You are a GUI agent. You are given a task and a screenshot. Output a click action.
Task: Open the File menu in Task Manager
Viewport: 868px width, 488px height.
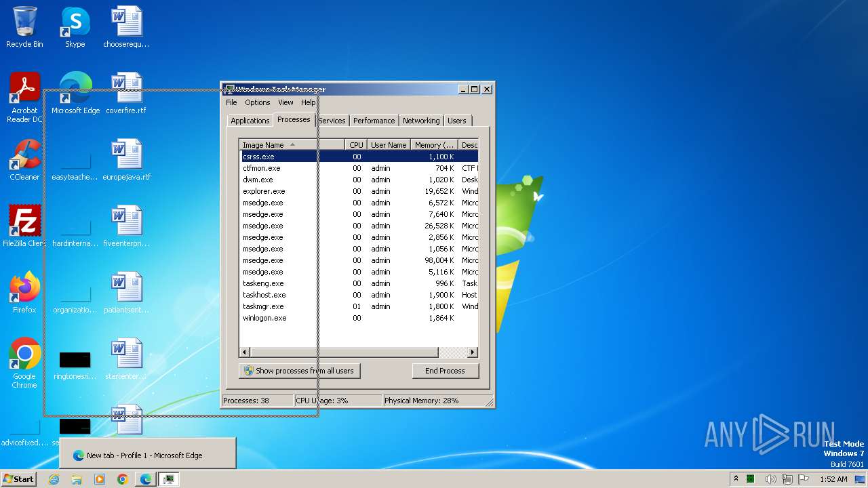click(231, 102)
